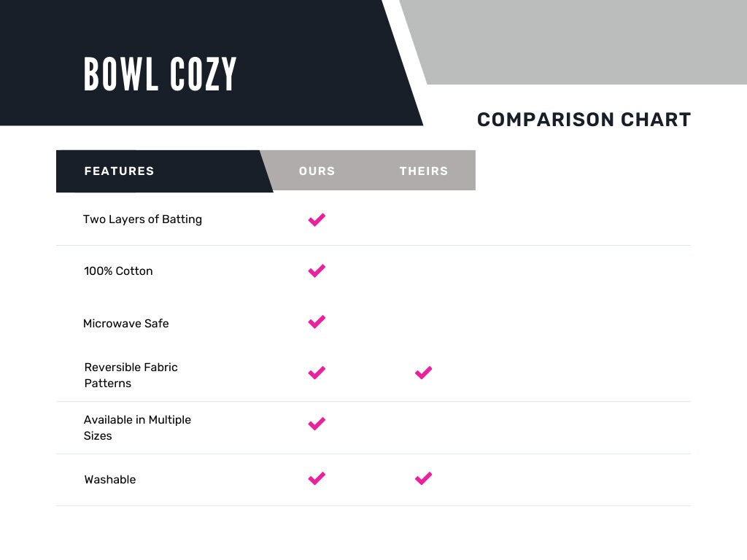The image size is (747, 560).
Task: Select the OURS column header
Action: click(317, 171)
